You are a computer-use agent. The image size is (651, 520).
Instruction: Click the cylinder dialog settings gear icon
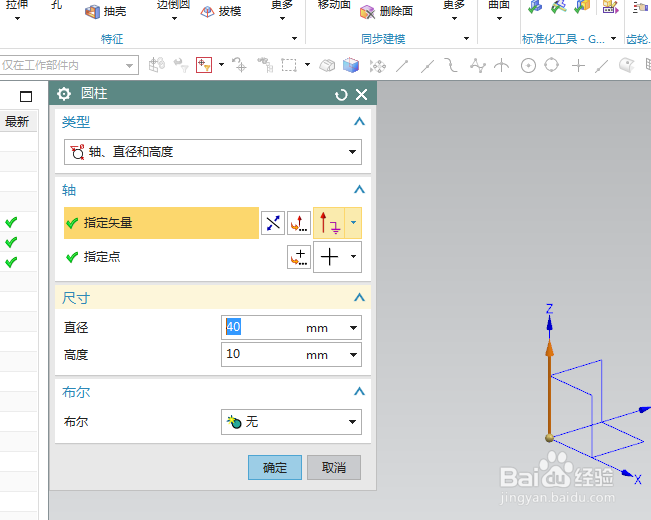click(64, 94)
